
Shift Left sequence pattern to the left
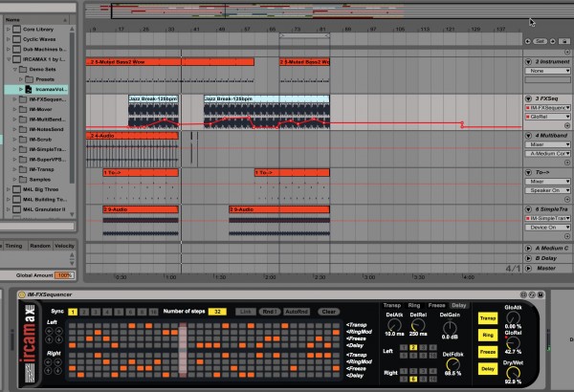coord(49,331)
